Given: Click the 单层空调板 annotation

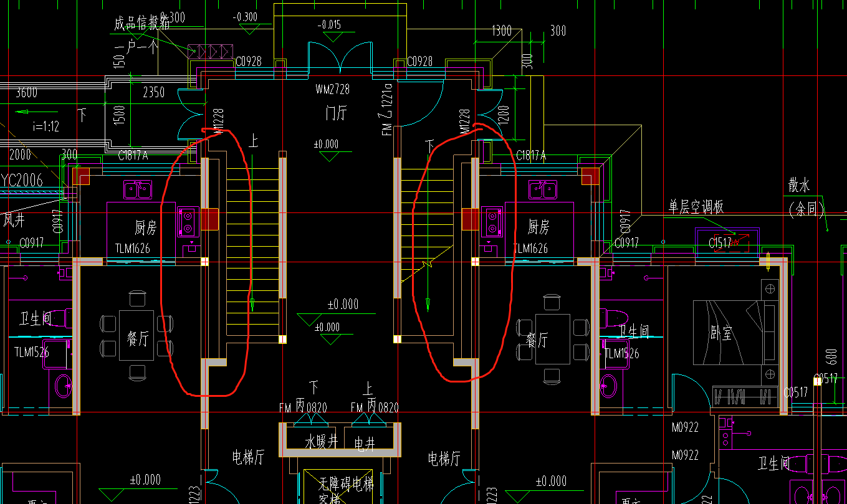Looking at the screenshot, I should [x=697, y=207].
